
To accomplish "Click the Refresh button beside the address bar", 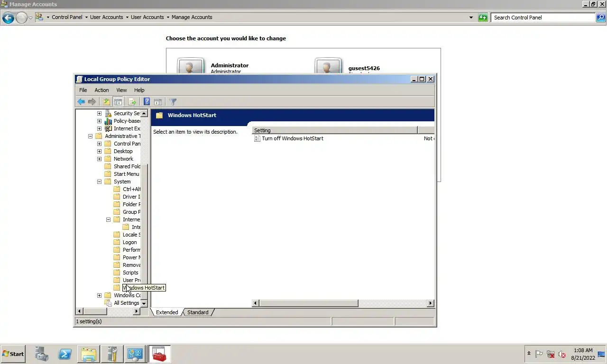I will pyautogui.click(x=483, y=18).
